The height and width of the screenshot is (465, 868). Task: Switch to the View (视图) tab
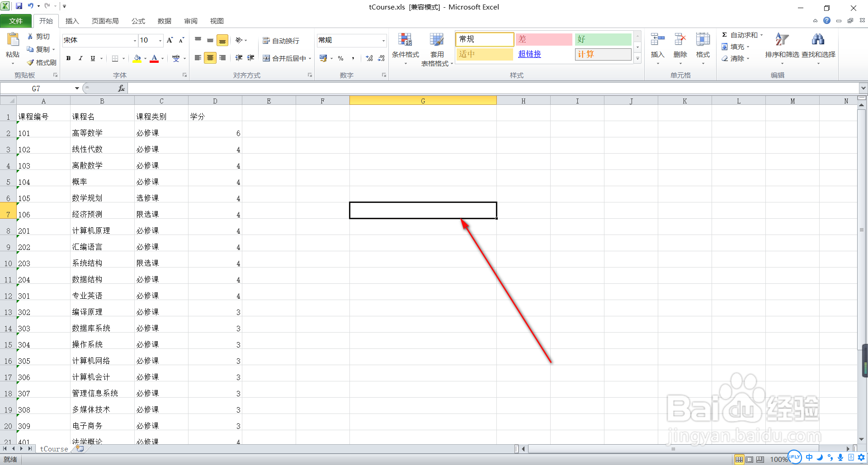click(x=217, y=21)
